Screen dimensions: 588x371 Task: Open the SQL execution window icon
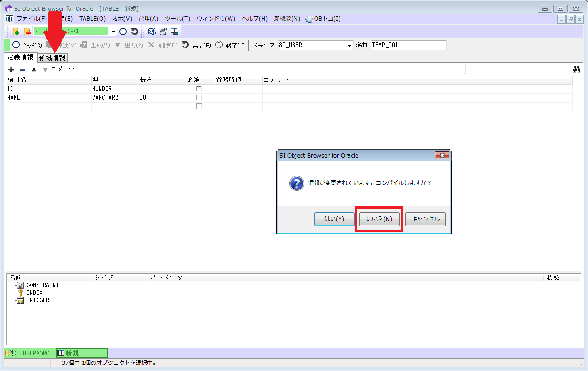[x=152, y=32]
